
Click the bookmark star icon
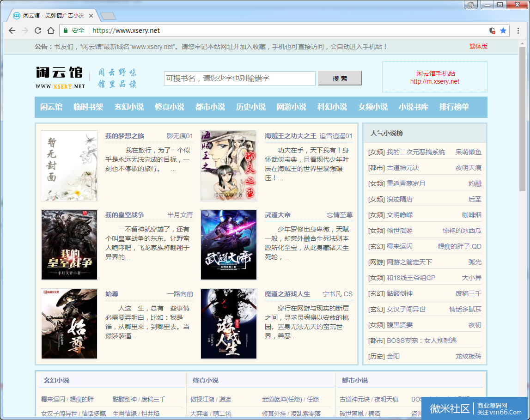503,31
